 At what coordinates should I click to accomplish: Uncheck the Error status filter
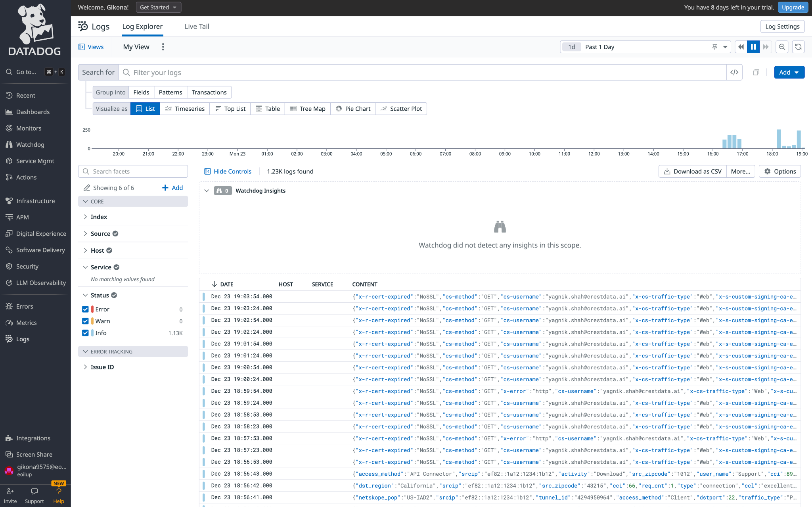click(85, 309)
